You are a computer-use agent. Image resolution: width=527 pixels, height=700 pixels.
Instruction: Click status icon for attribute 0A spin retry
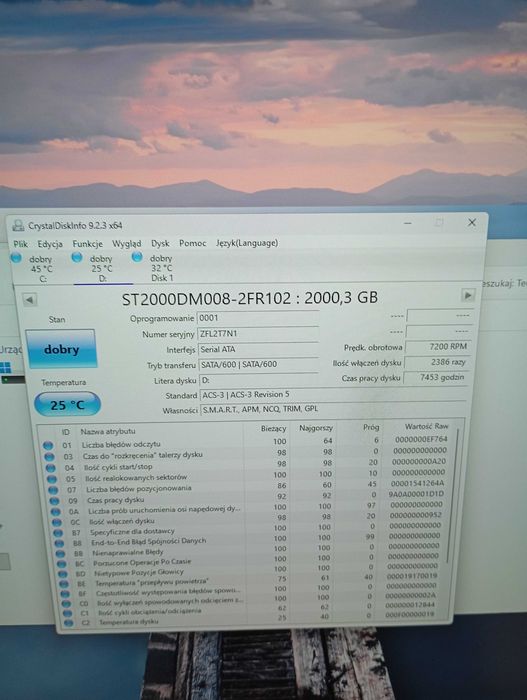(x=55, y=512)
